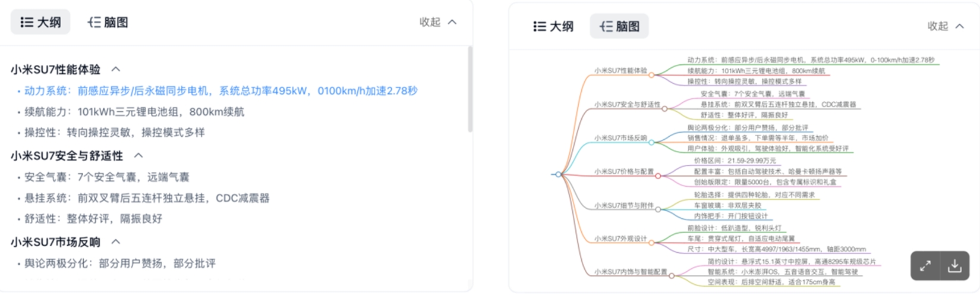Click mind map branch label 小米SU7内饰与智能配置
980x301 pixels.
[x=631, y=272]
